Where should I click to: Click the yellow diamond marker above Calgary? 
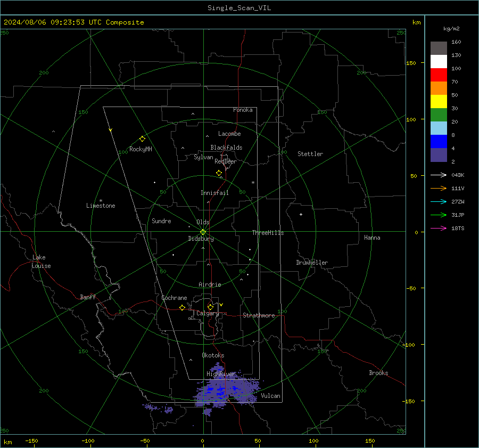click(x=210, y=307)
